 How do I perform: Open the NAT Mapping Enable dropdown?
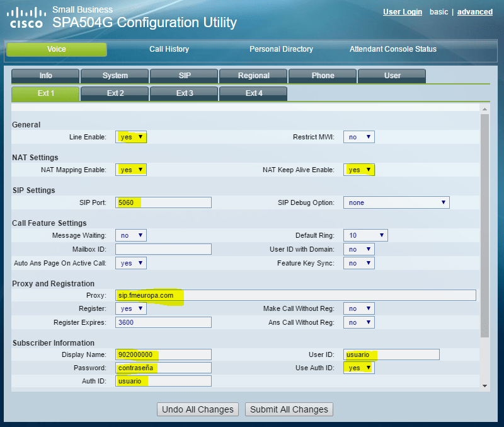tap(131, 170)
